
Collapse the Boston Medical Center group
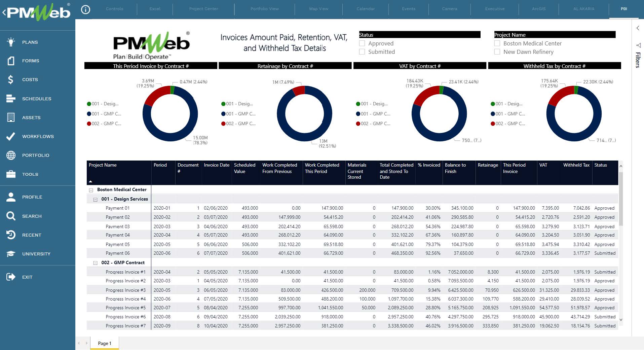click(91, 190)
